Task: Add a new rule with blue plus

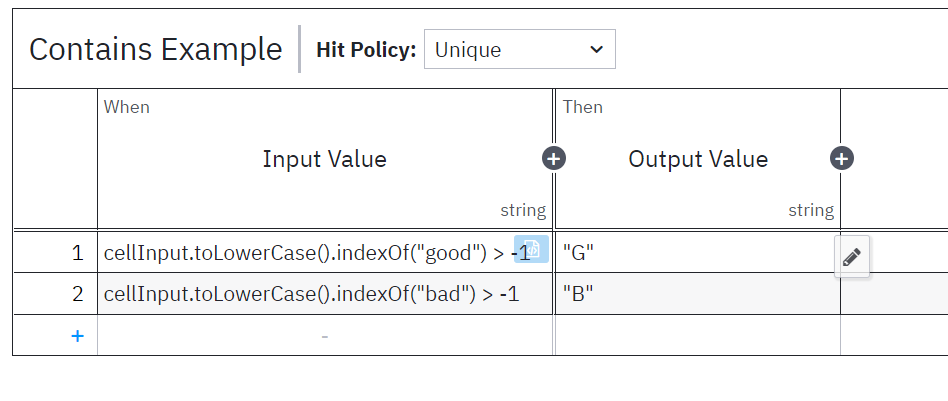Action: click(77, 336)
